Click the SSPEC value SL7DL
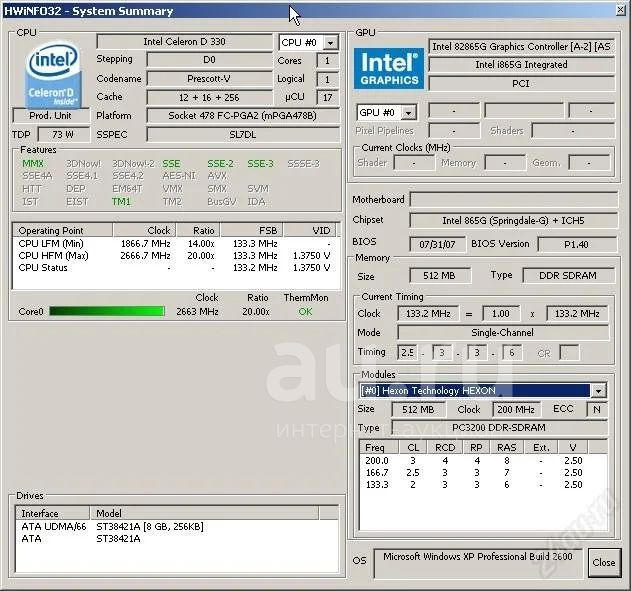This screenshot has height=591, width=631. tap(243, 135)
